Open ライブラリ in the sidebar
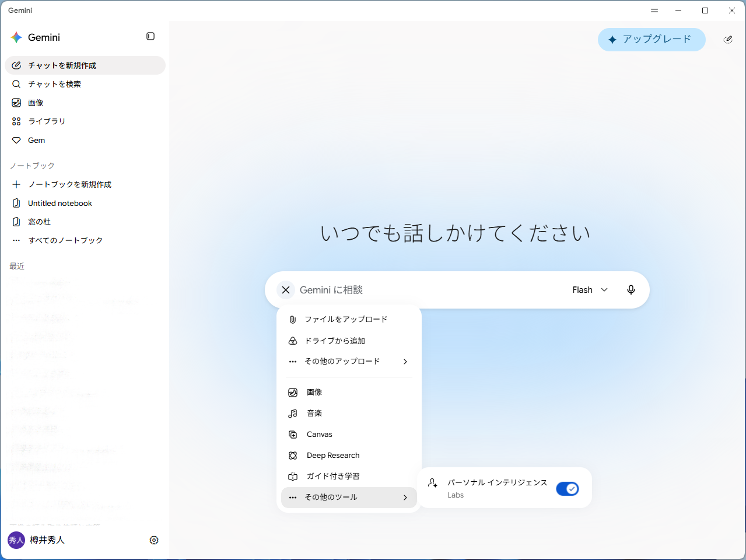746x560 pixels. click(85, 121)
